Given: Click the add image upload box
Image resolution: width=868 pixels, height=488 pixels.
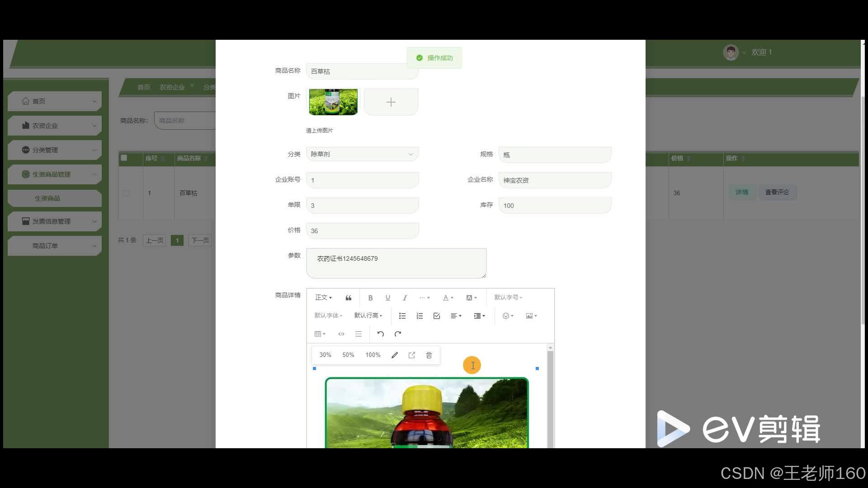Looking at the screenshot, I should click(391, 102).
